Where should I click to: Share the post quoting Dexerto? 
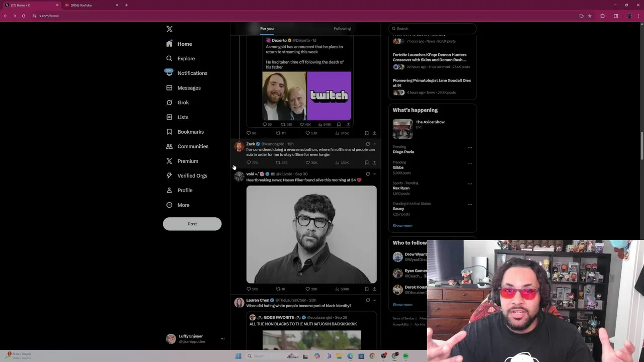point(374,133)
